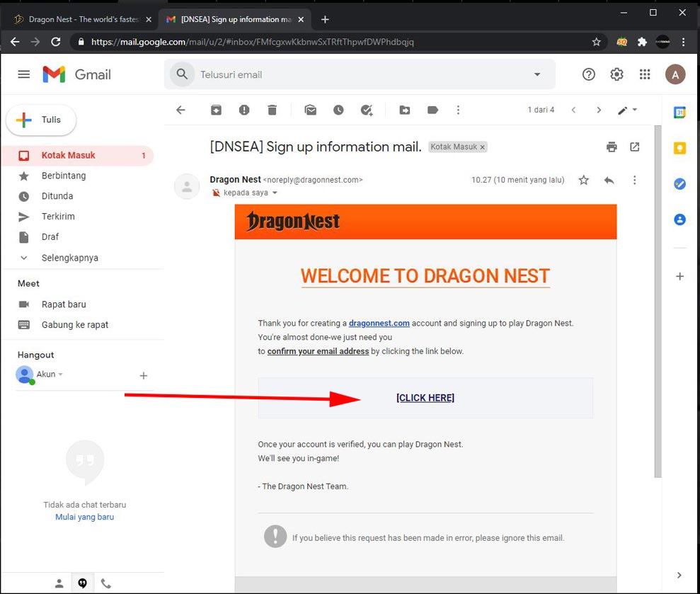Open the browser extensions puzzle icon
The image size is (700, 594).
coord(642,42)
